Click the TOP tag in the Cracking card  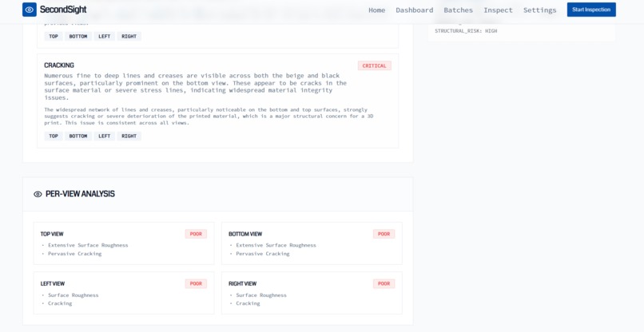pos(54,136)
